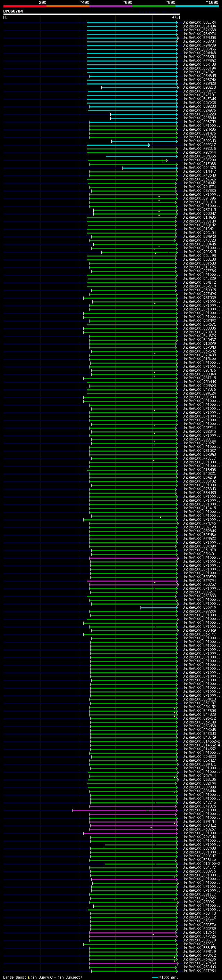Viewport: 222px width, 980px height.
Task: Open hit UniRef100_C6TA84
Action: click(x=199, y=27)
